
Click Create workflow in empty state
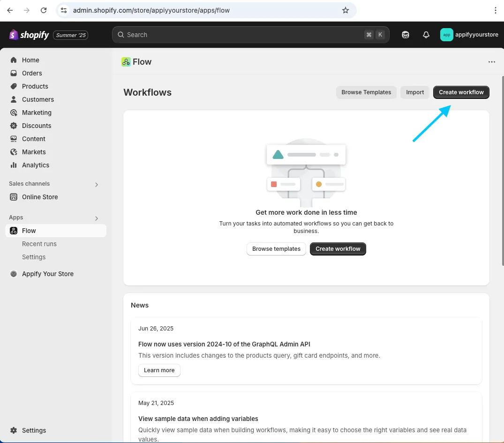pos(338,249)
